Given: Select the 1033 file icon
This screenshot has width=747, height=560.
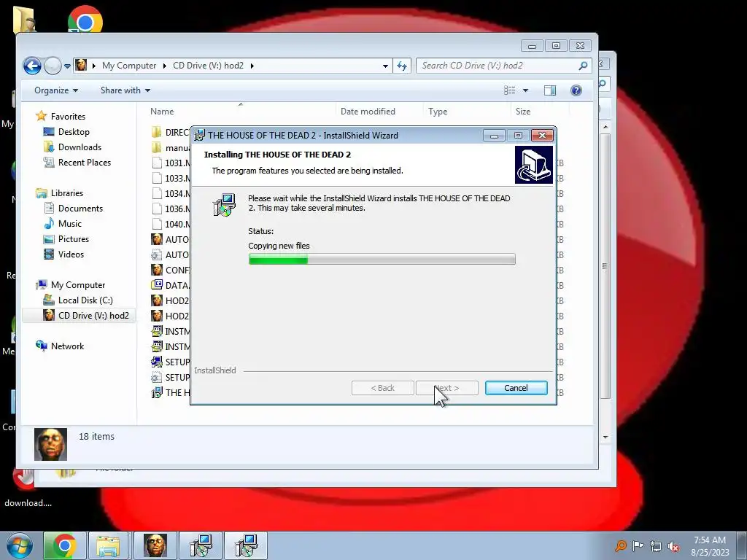Looking at the screenshot, I should pos(157,178).
